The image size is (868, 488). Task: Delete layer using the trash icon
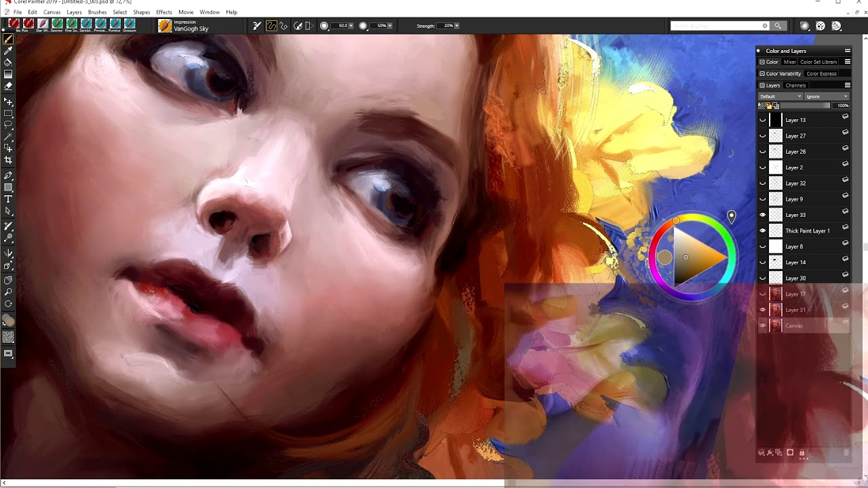[846, 452]
